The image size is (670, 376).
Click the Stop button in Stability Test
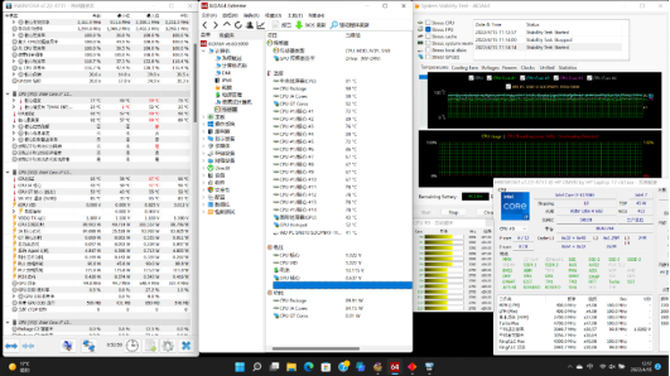(453, 212)
